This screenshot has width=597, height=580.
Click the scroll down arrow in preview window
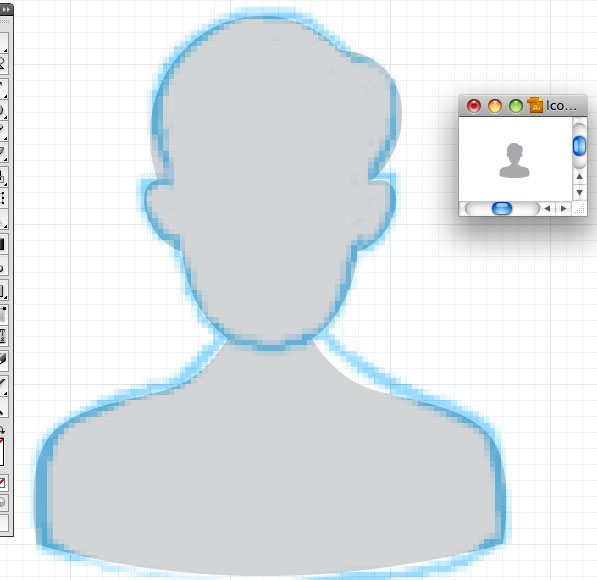pyautogui.click(x=579, y=192)
